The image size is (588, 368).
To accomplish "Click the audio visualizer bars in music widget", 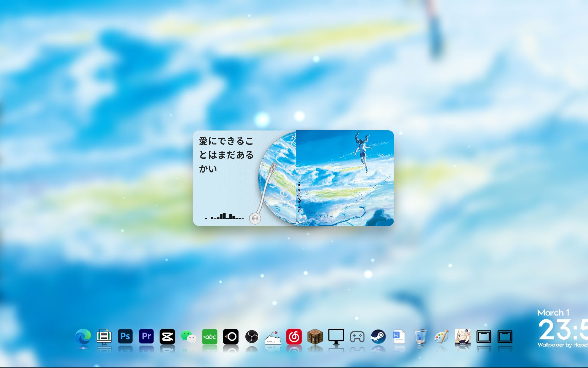I will (224, 216).
